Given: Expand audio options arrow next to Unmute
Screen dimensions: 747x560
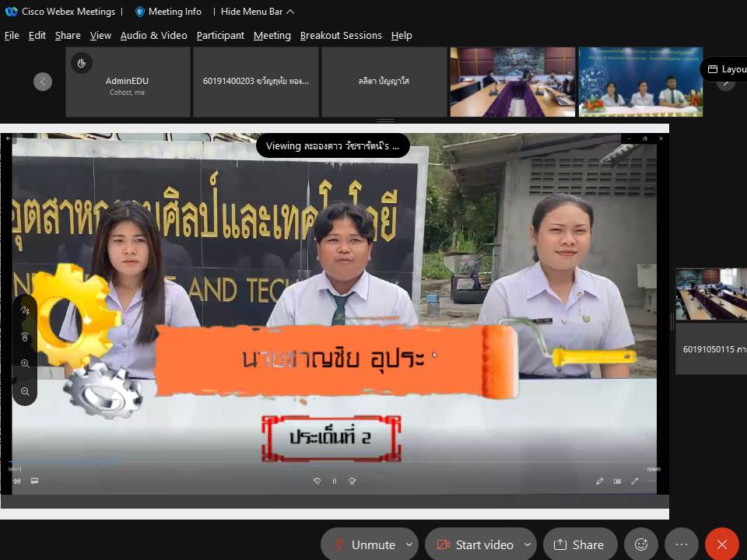Looking at the screenshot, I should 409,544.
